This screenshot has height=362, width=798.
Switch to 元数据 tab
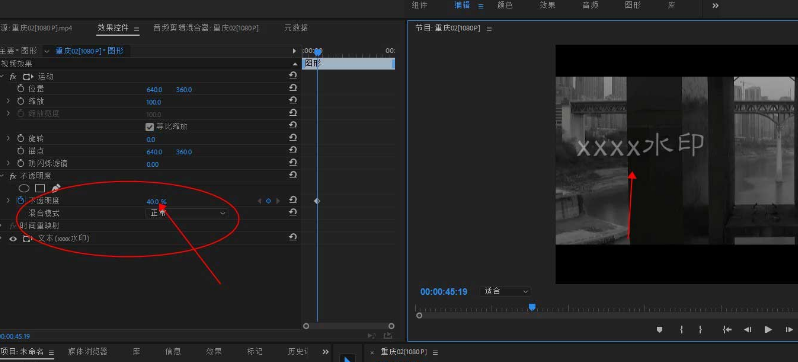point(296,28)
